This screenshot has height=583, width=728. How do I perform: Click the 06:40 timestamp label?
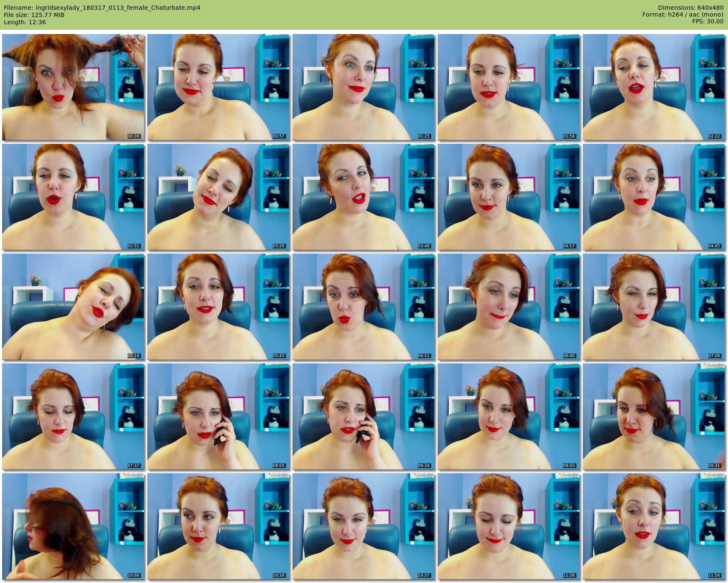click(x=569, y=356)
